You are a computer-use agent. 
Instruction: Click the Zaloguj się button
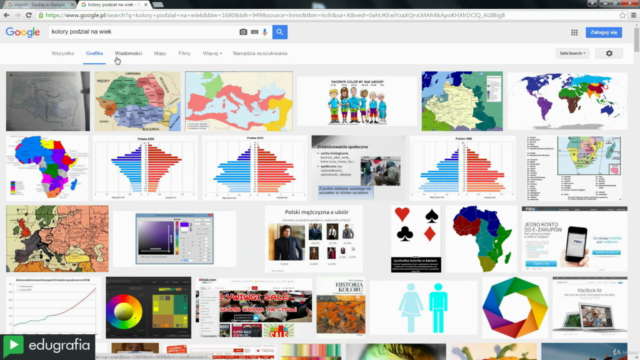coord(604,32)
